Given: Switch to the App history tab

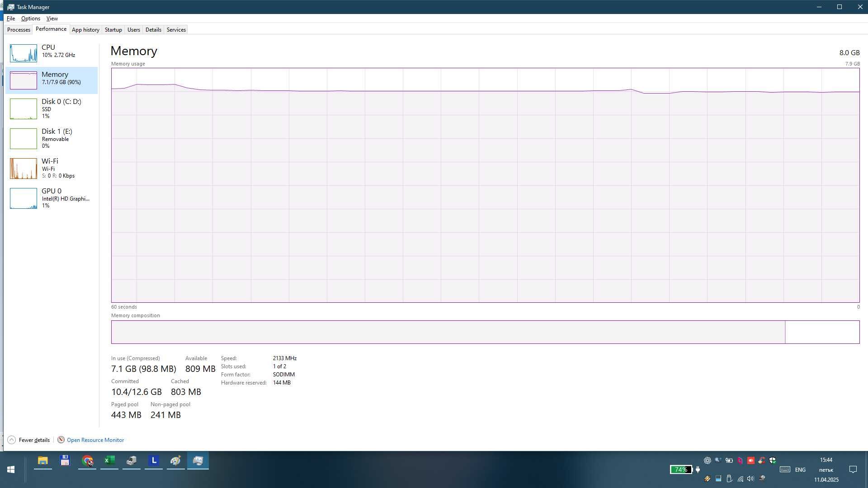Looking at the screenshot, I should click(85, 30).
